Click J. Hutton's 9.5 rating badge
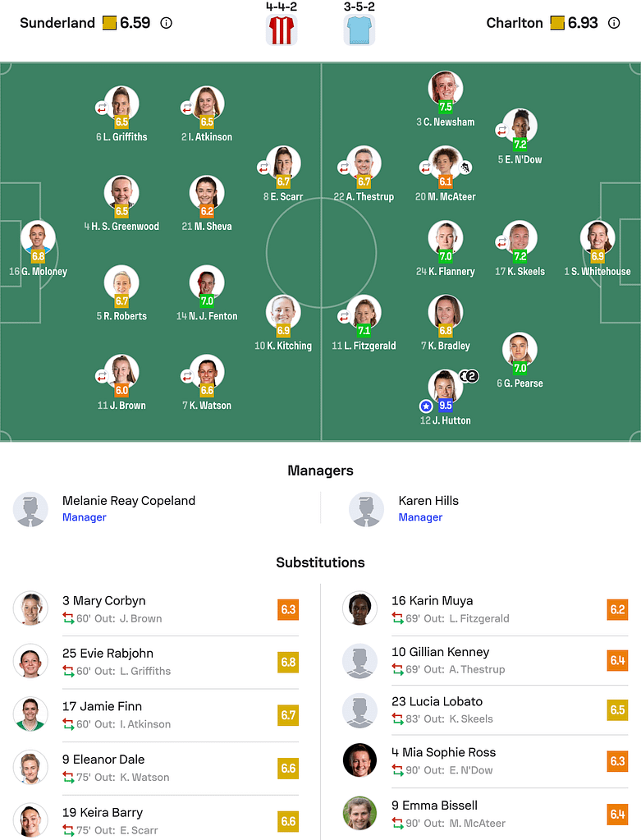The image size is (641, 840). point(445,405)
